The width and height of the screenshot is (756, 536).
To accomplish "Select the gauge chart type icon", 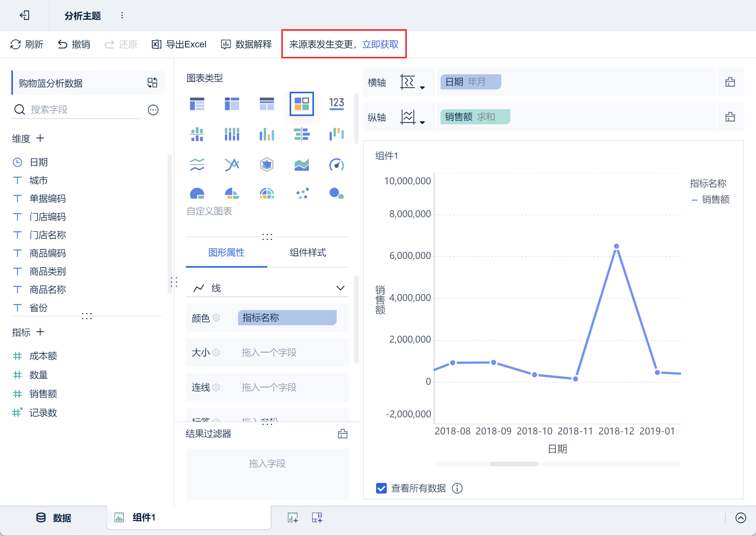I will tap(336, 165).
